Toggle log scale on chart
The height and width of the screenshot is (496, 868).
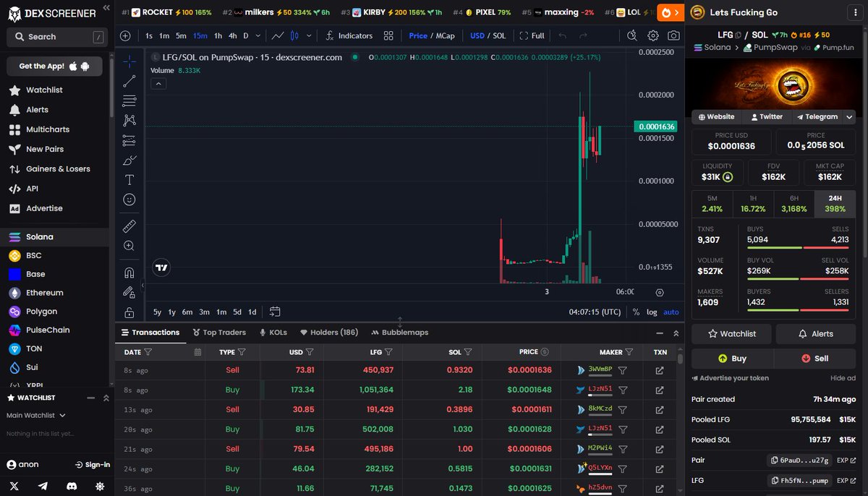(652, 312)
